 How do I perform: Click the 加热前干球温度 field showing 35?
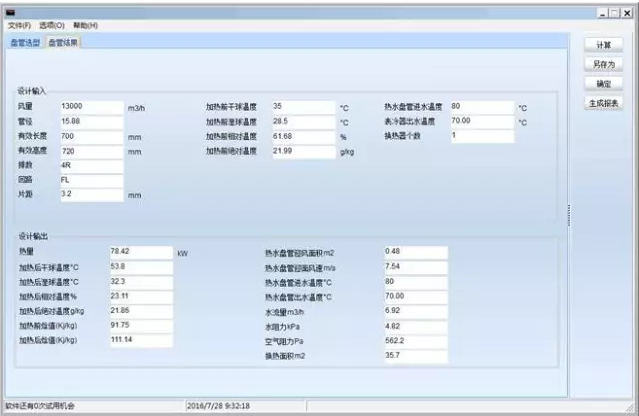coord(301,106)
